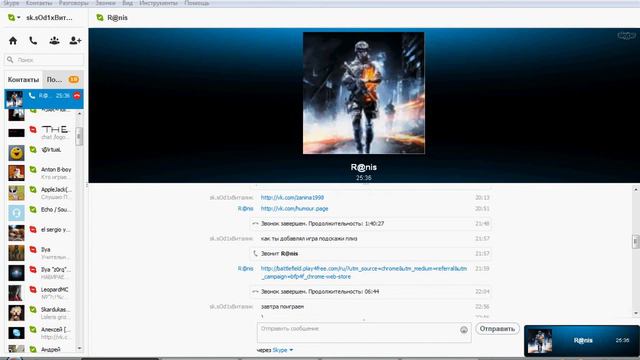This screenshot has width=640, height=360.
Task: Hang up the active call with red button
Action: click(x=77, y=96)
